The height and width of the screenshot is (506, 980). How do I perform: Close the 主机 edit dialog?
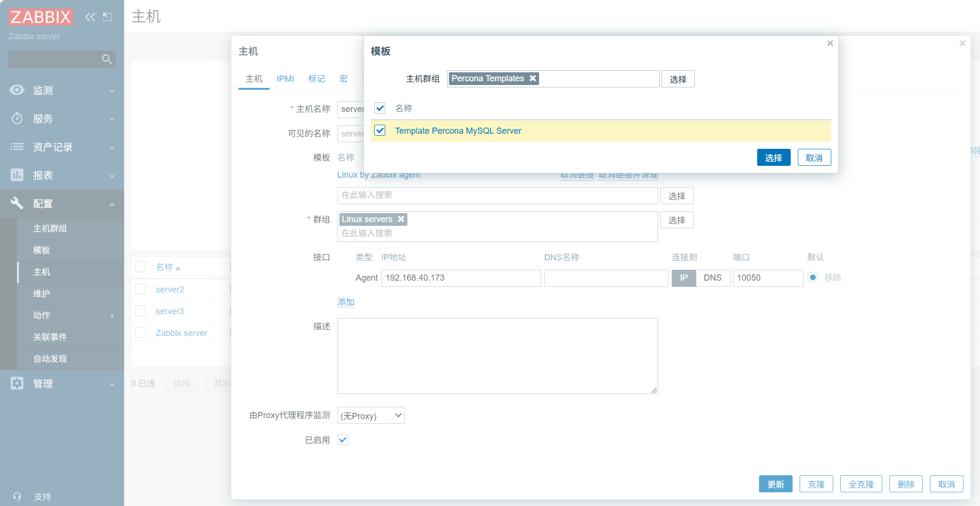[963, 43]
